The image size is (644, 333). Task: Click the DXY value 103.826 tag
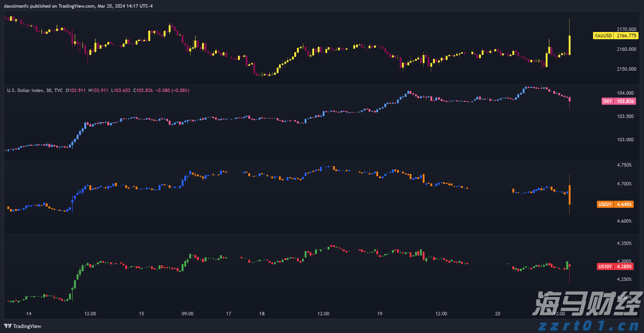point(626,101)
